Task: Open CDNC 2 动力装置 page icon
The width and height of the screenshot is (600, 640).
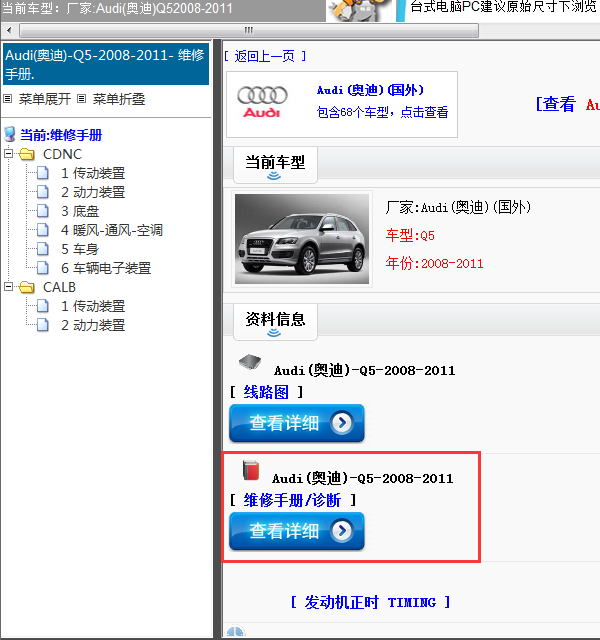Action: point(42,192)
